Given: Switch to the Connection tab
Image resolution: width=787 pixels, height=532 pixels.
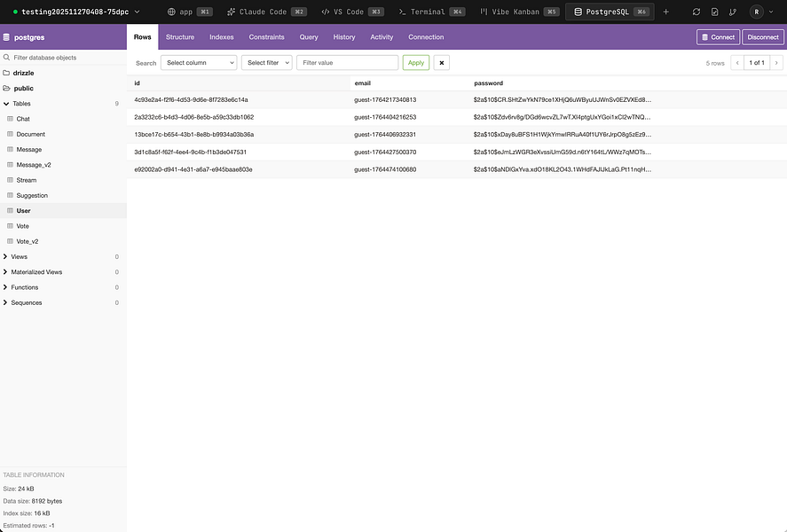Looking at the screenshot, I should point(426,37).
